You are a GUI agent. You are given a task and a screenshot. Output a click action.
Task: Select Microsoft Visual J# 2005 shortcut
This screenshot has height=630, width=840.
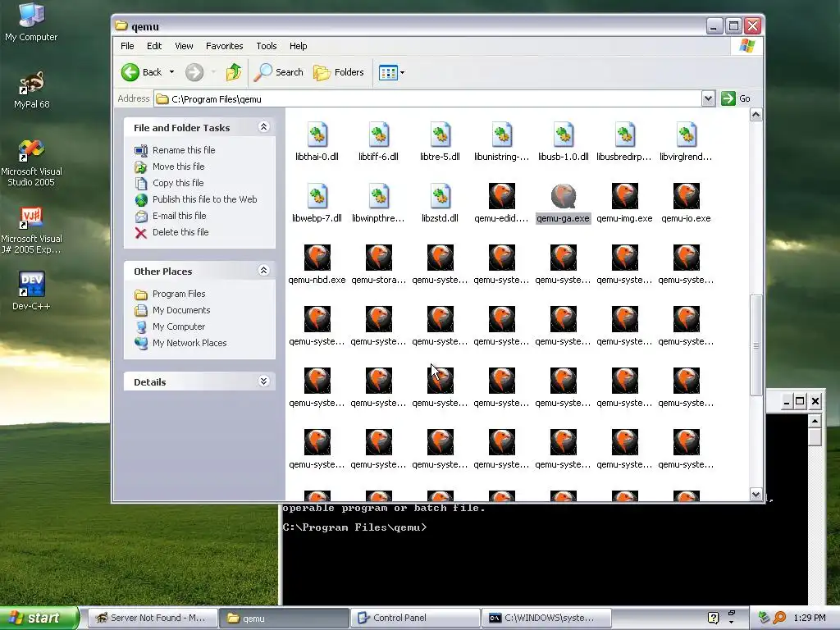(31, 231)
